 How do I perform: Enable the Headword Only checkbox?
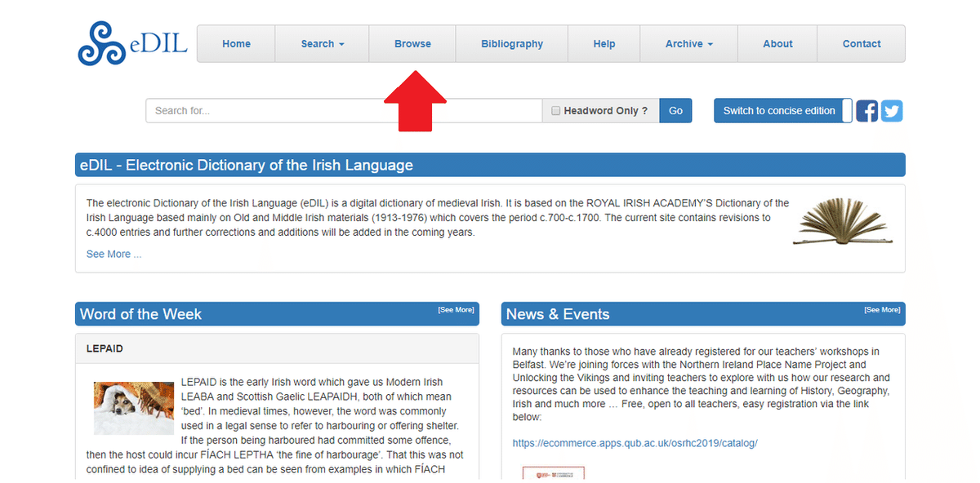point(556,111)
